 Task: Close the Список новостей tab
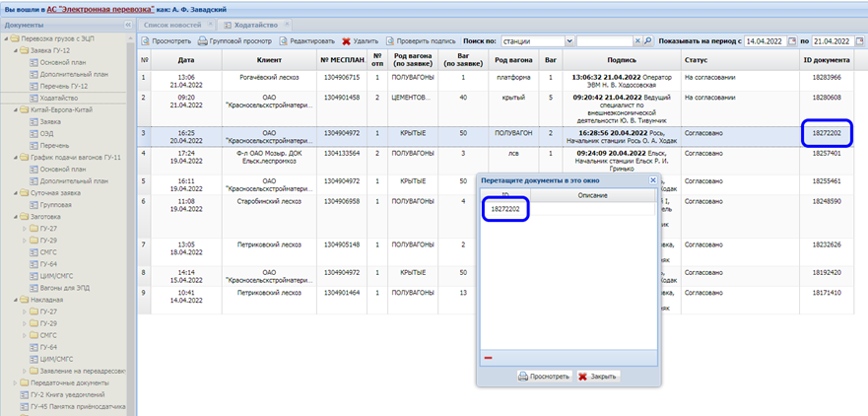pos(210,25)
